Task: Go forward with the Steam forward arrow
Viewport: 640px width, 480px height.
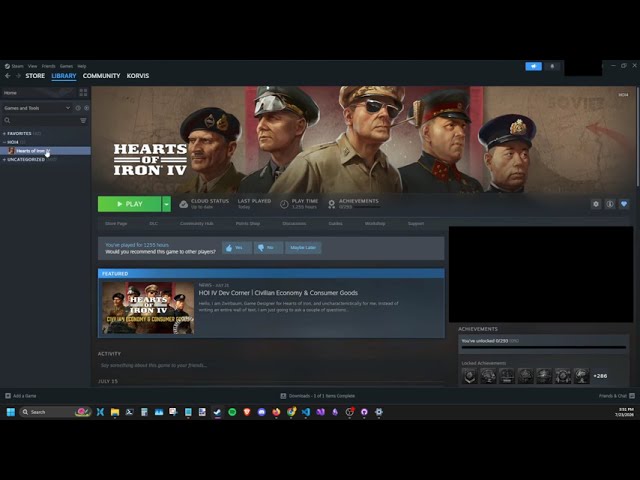Action: click(x=18, y=76)
